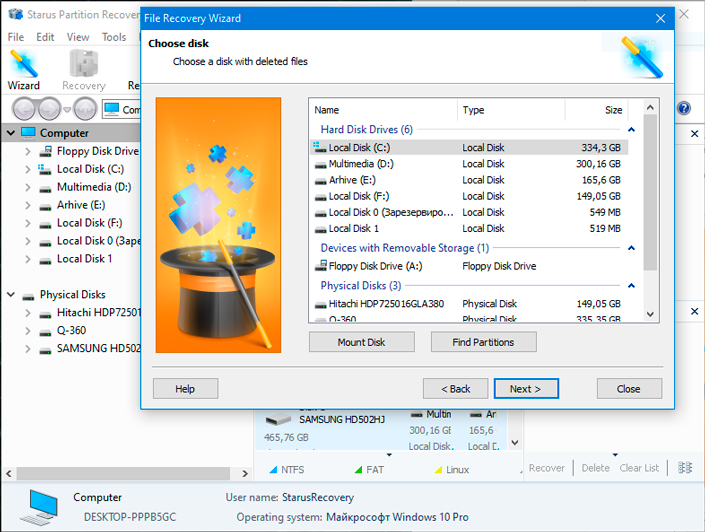Collapse the Computer tree node
705x532 pixels.
11,133
